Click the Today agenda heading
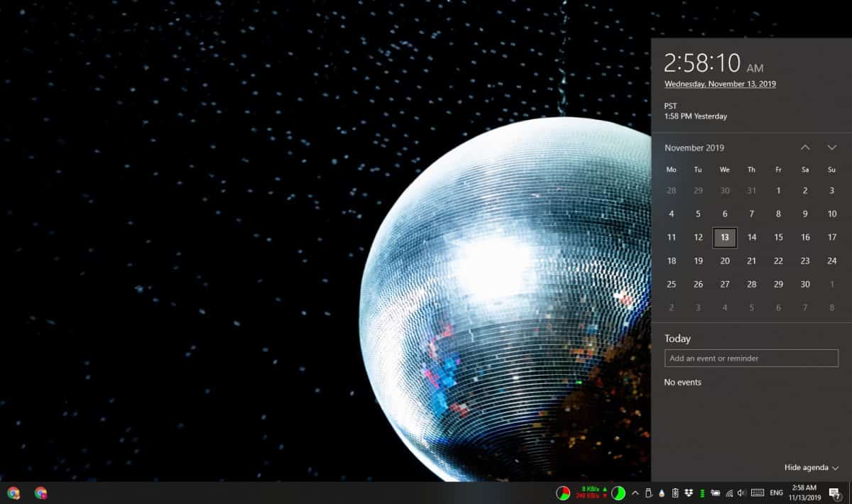 tap(677, 339)
